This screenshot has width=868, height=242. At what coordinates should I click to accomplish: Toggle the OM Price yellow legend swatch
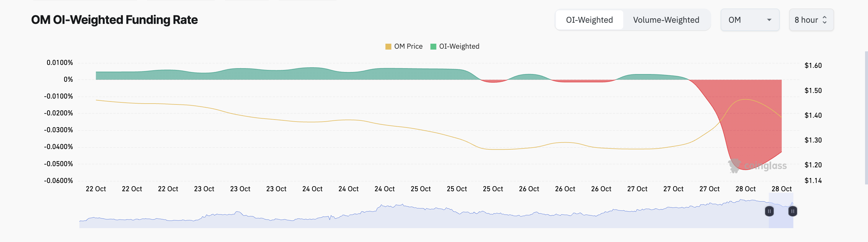point(388,47)
